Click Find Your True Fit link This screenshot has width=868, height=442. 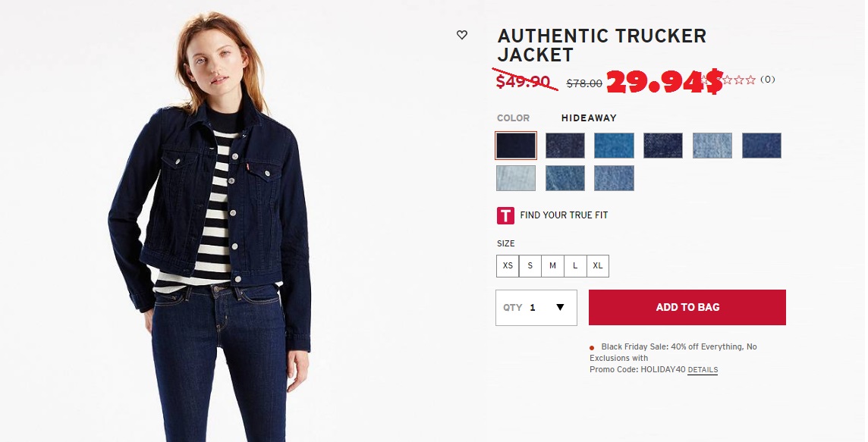coord(564,215)
